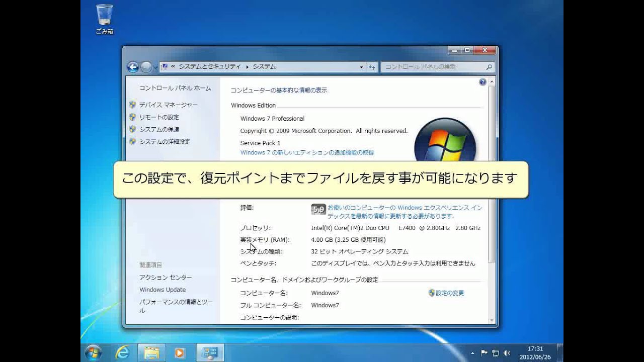Click the computer name value next to コンピューター名

[x=325, y=293]
